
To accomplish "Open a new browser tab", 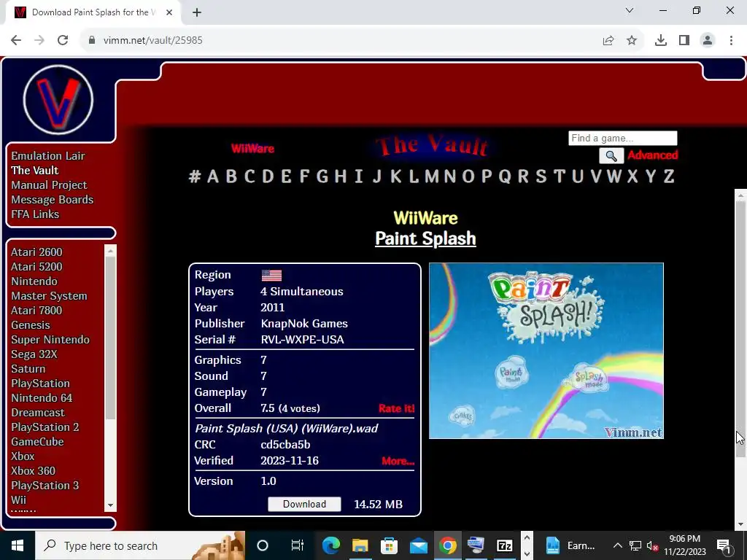I will [x=197, y=12].
